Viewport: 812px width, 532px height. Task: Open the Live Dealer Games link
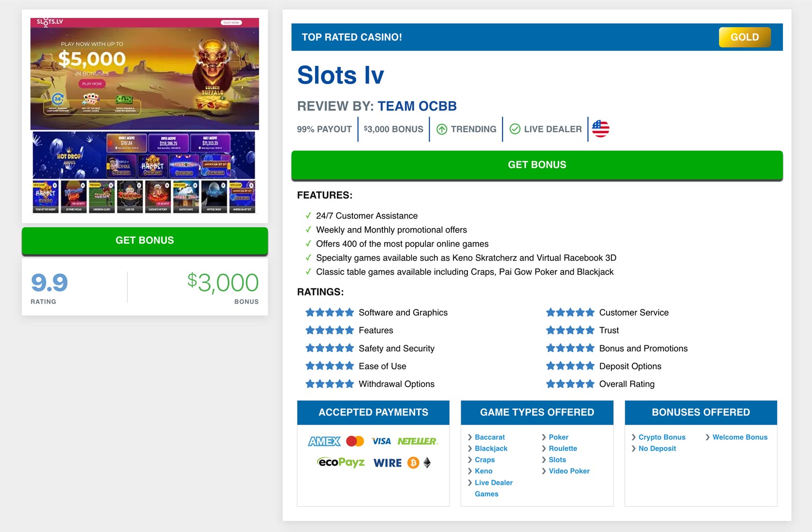coord(493,488)
